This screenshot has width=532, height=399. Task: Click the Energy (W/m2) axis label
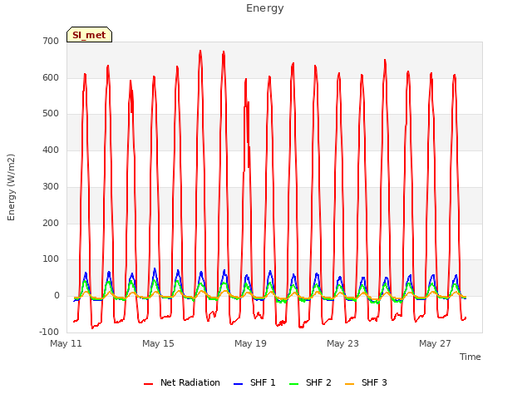tap(11, 187)
